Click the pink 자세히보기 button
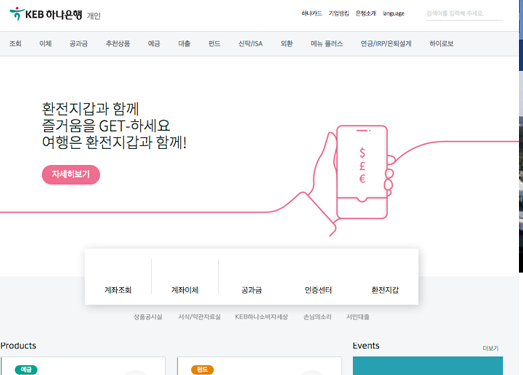523x375 pixels. coord(71,174)
